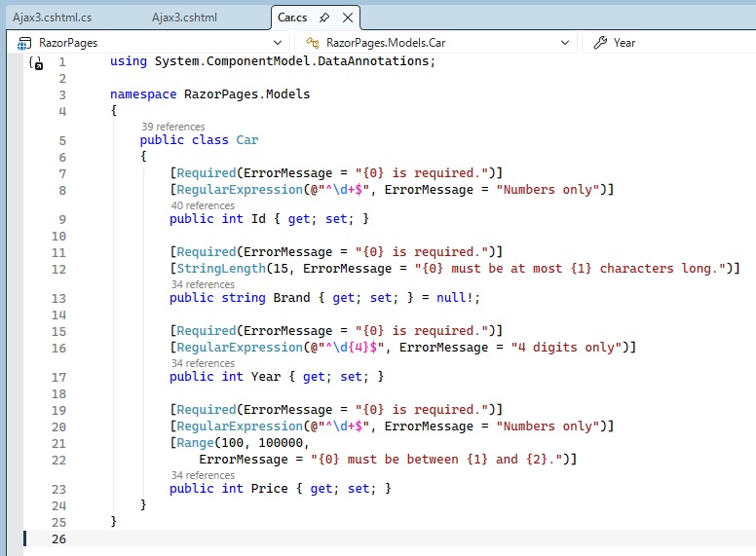Click 'RegularExpression' attribute on line 16

click(x=240, y=348)
